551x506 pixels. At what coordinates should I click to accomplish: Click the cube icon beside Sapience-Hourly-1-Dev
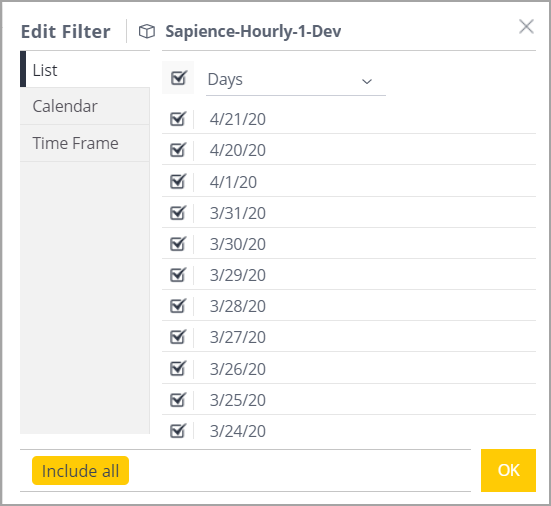[147, 31]
